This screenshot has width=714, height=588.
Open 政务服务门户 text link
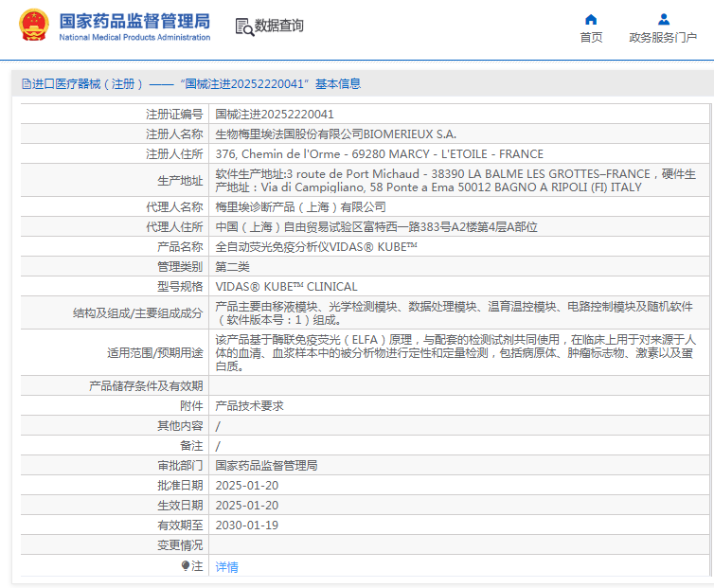[x=663, y=37]
